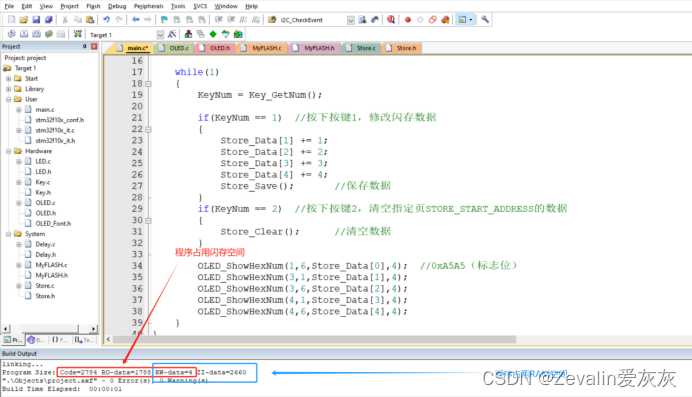
Task: Expand the Library group in the project tree
Action: (8, 89)
